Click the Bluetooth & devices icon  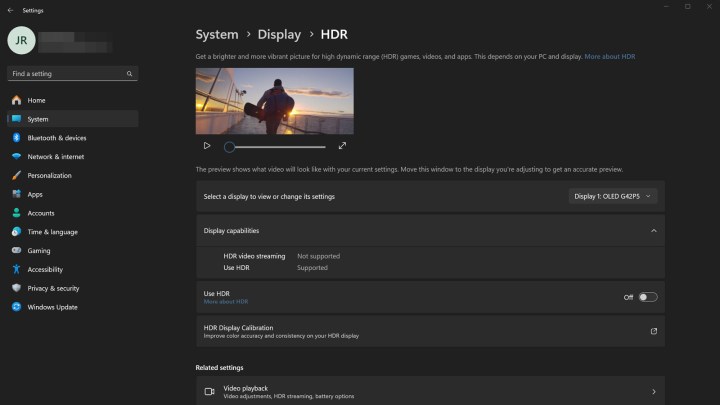[17, 138]
